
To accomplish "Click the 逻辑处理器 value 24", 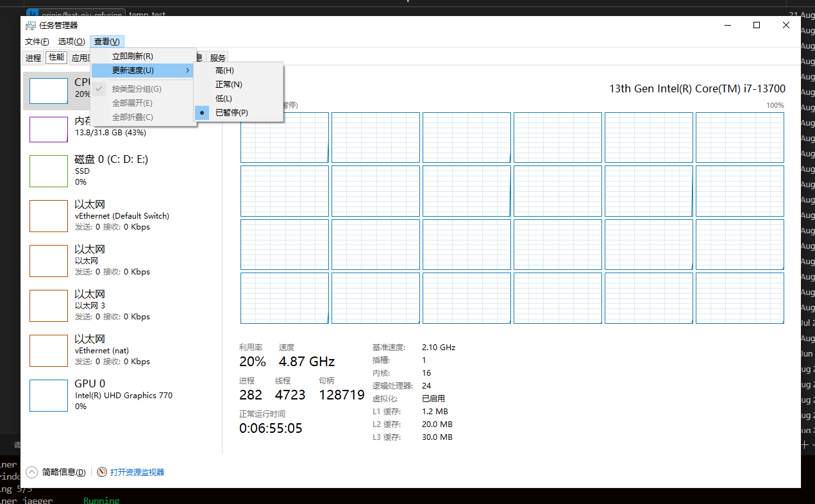I will [x=426, y=386].
